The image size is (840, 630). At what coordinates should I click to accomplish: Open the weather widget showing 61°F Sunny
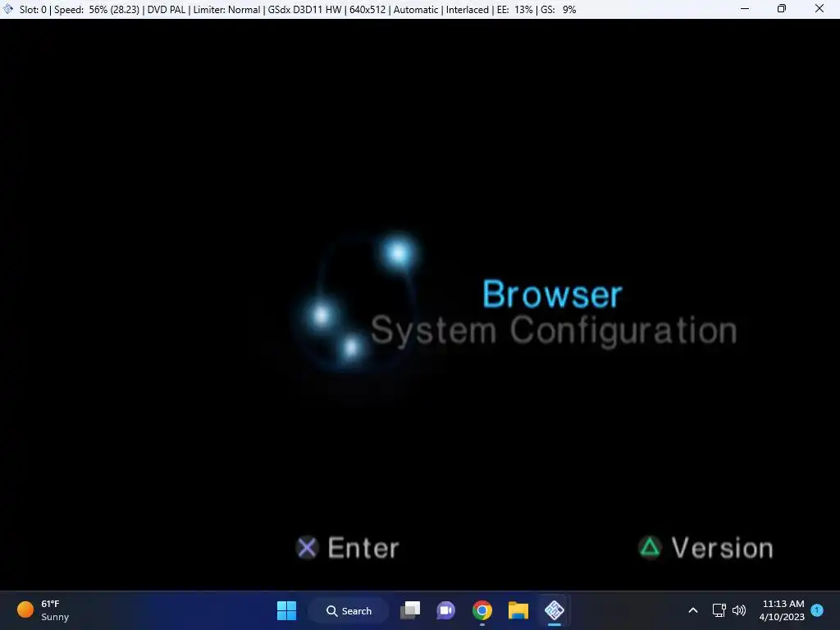click(43, 610)
